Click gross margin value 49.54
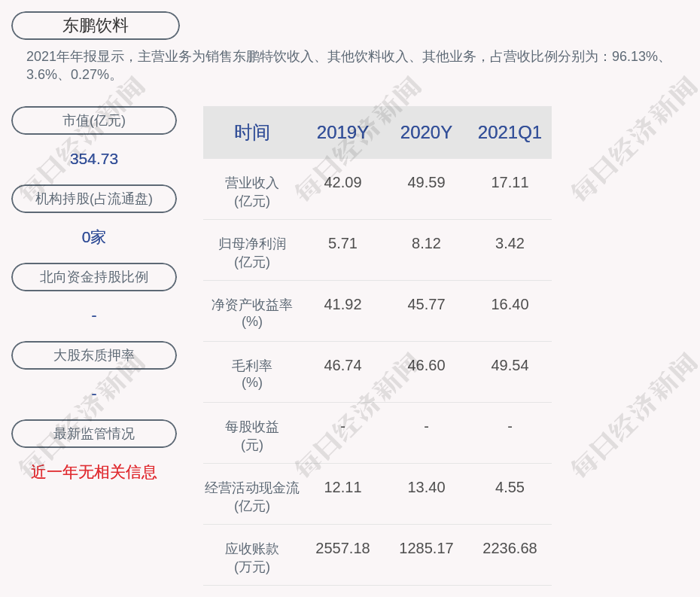The width and height of the screenshot is (700, 597). [x=510, y=365]
